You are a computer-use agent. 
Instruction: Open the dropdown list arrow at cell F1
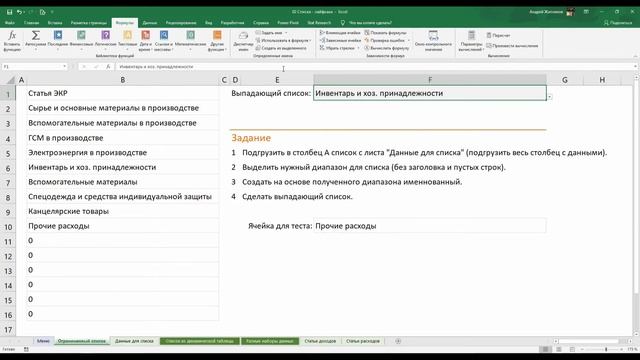coord(550,97)
